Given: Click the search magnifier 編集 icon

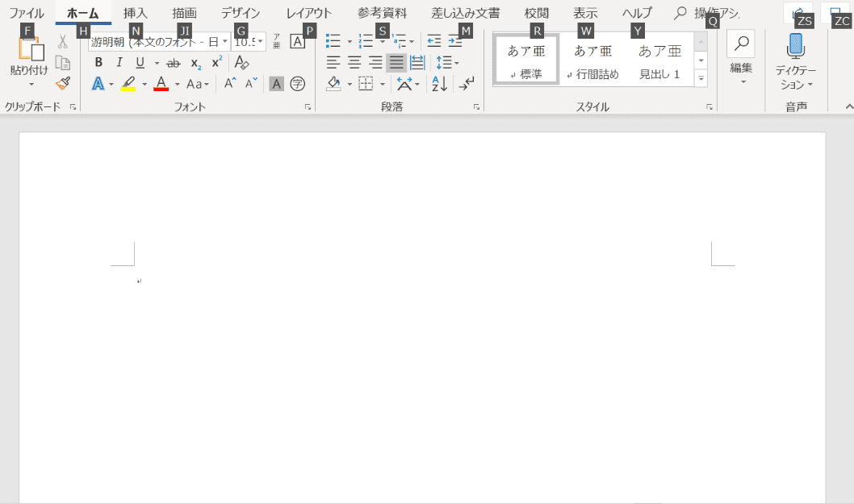Looking at the screenshot, I should pos(741,44).
